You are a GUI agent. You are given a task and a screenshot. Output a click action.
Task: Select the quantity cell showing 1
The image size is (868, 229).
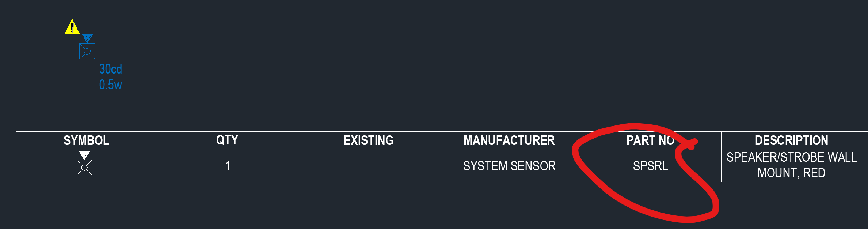[228, 165]
